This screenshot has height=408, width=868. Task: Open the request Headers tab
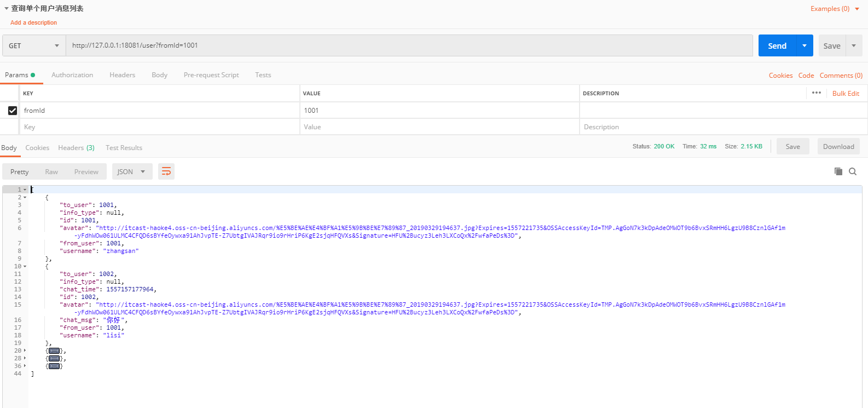pyautogui.click(x=122, y=75)
